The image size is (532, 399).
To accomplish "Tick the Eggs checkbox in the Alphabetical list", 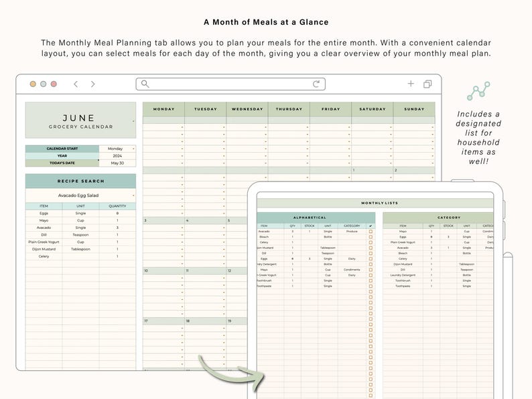I will click(371, 258).
